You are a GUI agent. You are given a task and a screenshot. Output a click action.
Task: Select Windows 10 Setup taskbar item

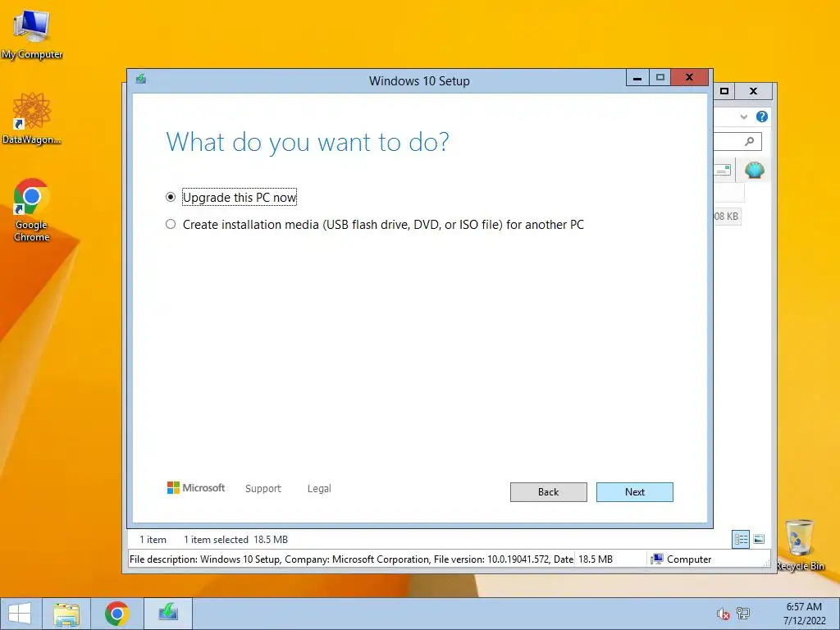168,614
